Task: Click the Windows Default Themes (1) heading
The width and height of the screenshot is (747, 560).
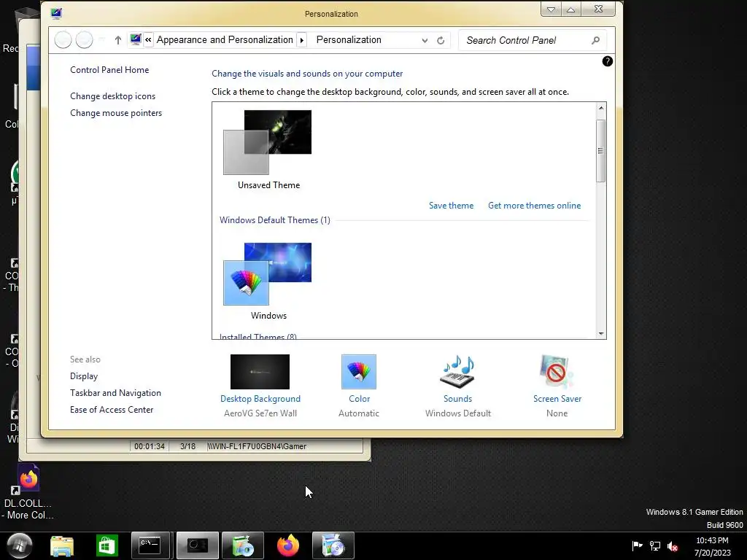Action: click(274, 220)
